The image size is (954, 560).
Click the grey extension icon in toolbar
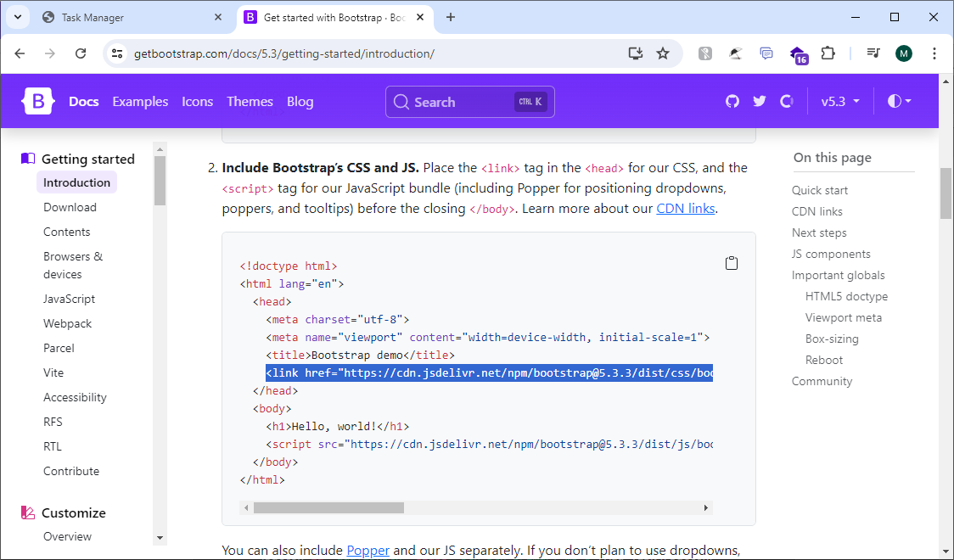pos(705,53)
